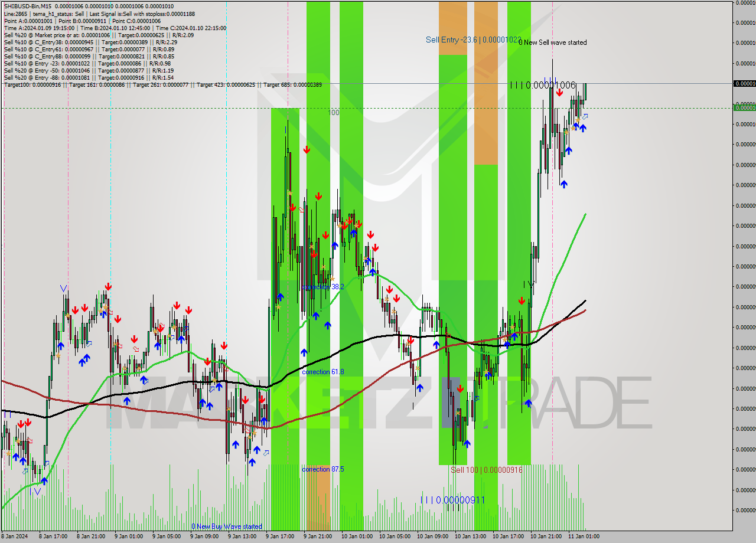Screen dimensions: 756x543
Task: Click the '100' level label on chart
Action: [x=334, y=112]
